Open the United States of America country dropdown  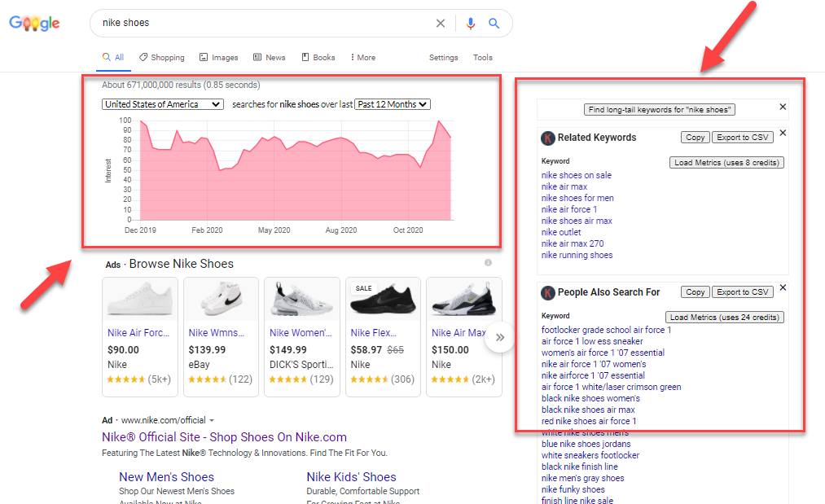tap(163, 104)
